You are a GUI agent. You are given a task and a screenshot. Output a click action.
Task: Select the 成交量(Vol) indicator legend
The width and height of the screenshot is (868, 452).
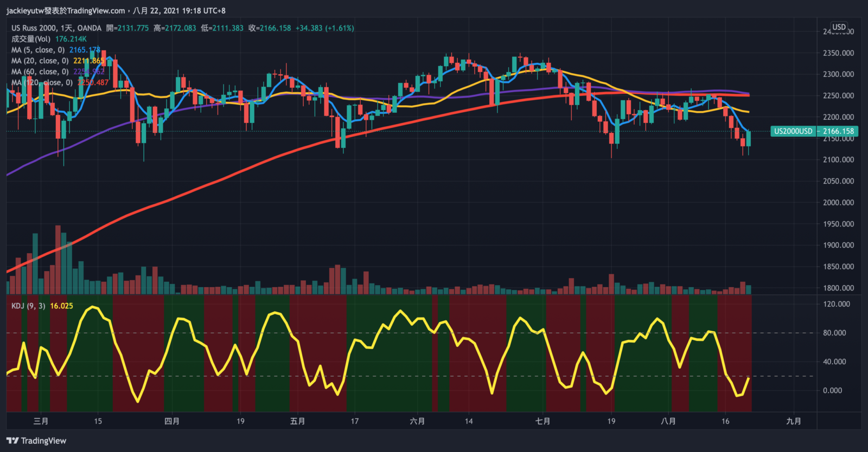[31, 39]
